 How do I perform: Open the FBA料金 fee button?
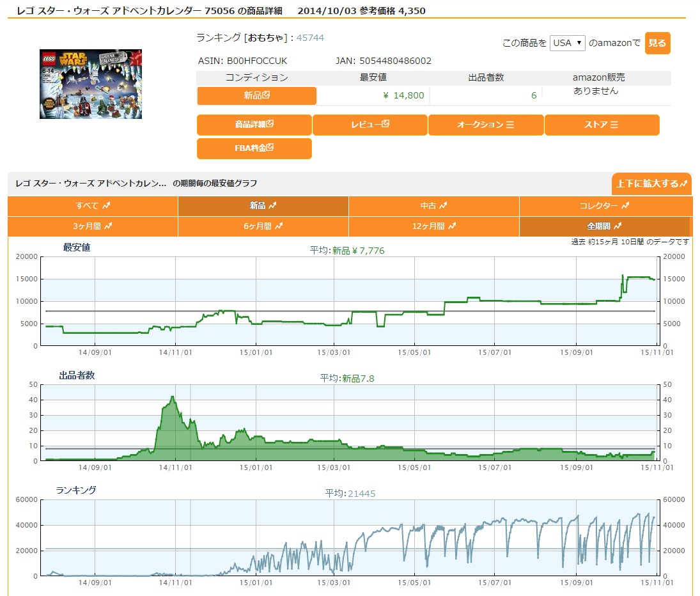254,148
